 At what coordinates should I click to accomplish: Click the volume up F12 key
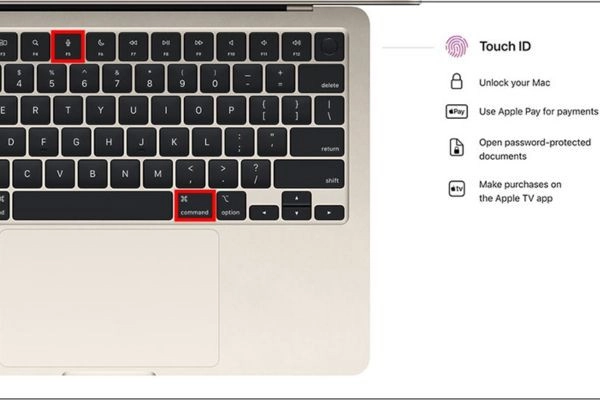(x=297, y=46)
